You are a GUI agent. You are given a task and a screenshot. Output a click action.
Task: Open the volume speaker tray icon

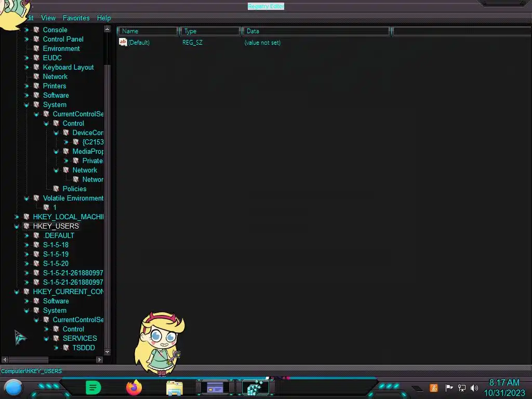(474, 388)
